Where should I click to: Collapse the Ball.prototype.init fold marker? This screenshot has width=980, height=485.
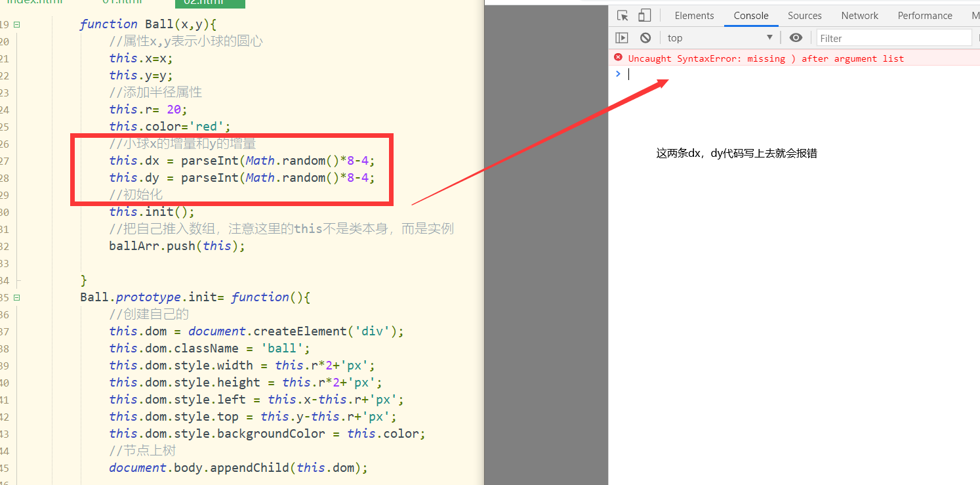17,297
